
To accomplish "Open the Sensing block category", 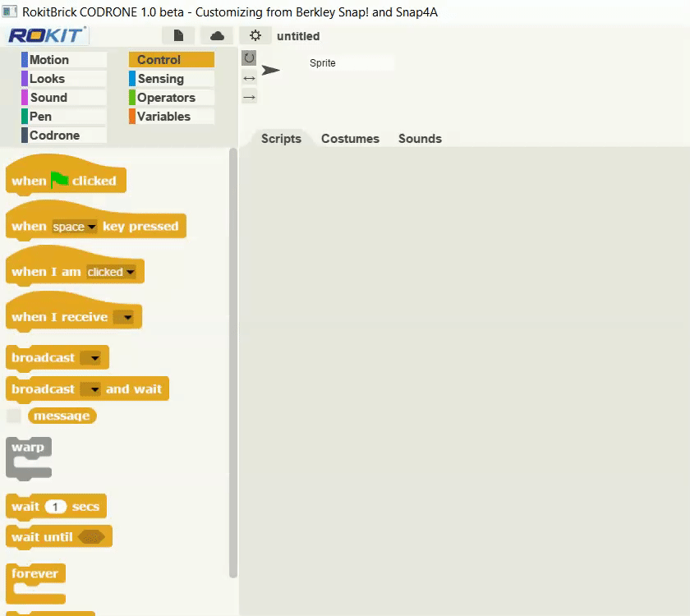I will click(172, 79).
